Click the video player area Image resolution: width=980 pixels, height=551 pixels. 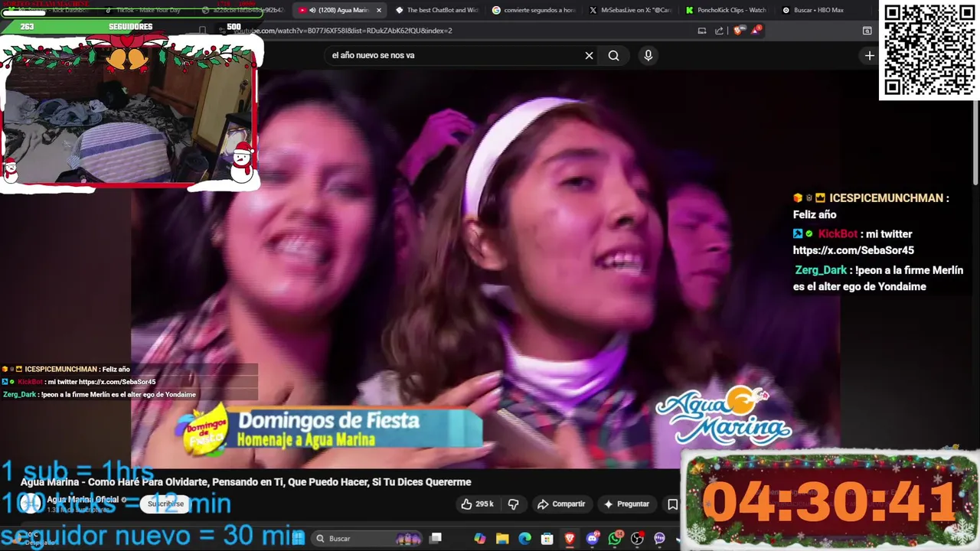485,268
